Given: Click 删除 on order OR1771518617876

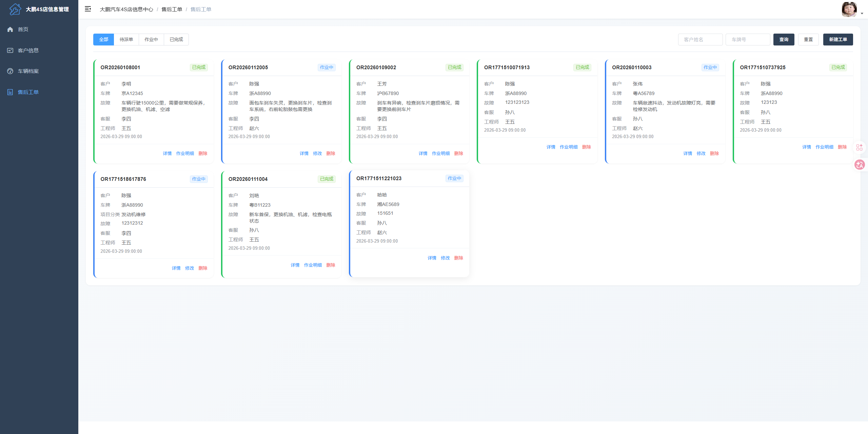Looking at the screenshot, I should [x=203, y=268].
